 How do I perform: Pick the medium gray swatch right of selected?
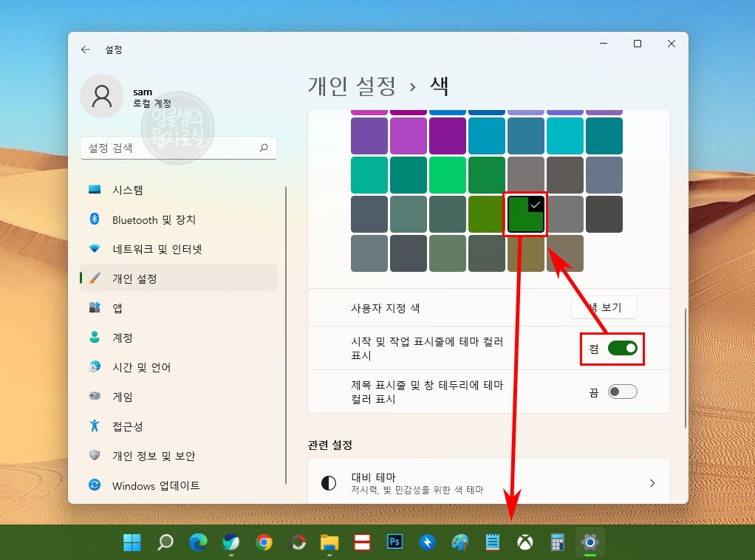565,214
